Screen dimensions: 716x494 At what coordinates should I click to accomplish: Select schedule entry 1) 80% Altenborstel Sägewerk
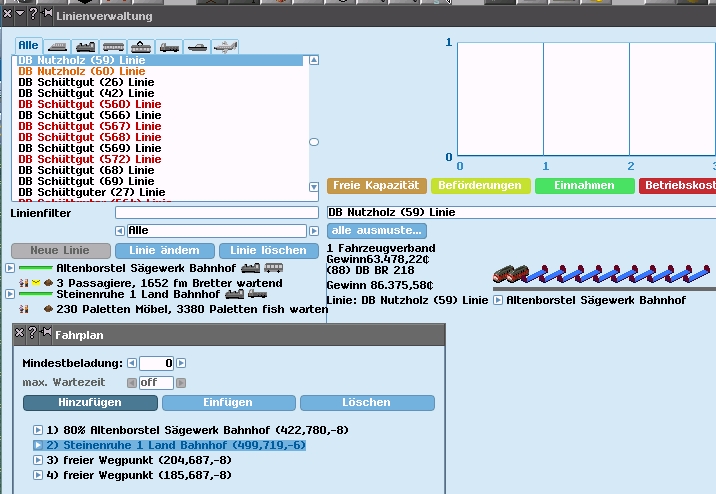[197, 430]
